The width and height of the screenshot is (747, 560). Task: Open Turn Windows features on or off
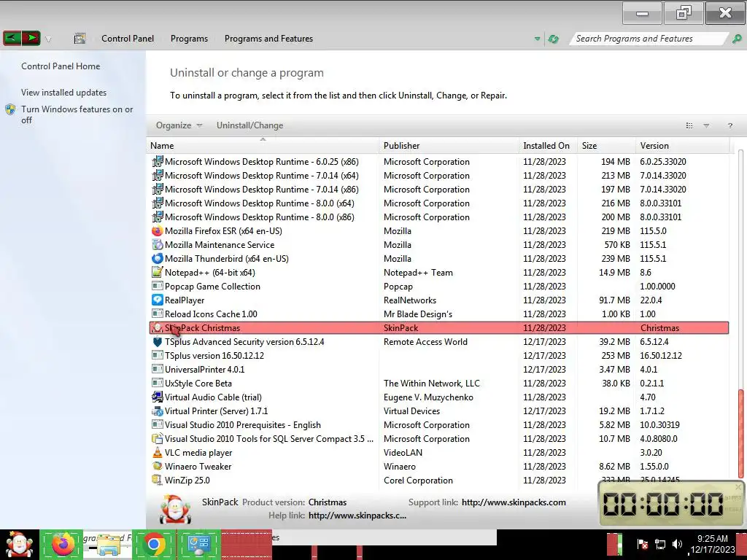77,114
